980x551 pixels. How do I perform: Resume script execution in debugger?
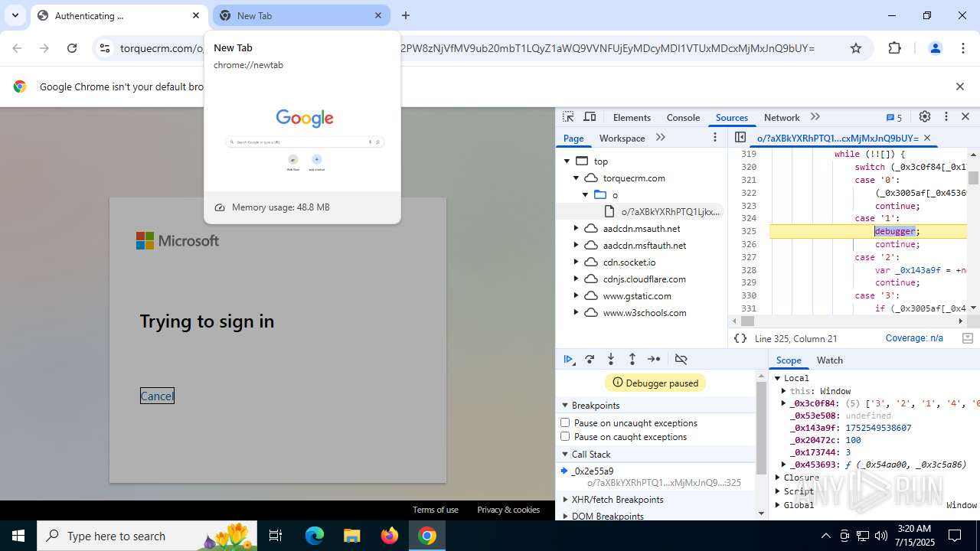(x=569, y=359)
